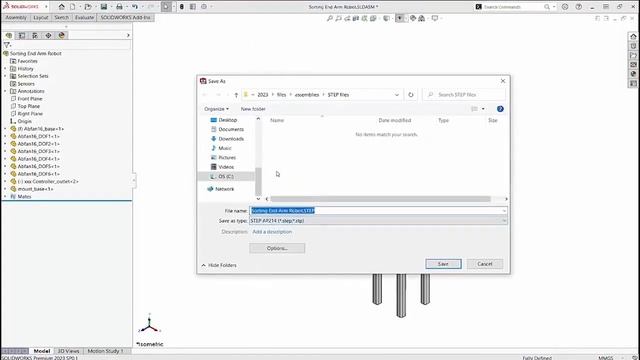Expand the Mates folder
This screenshot has height=360, width=640.
click(x=5, y=196)
